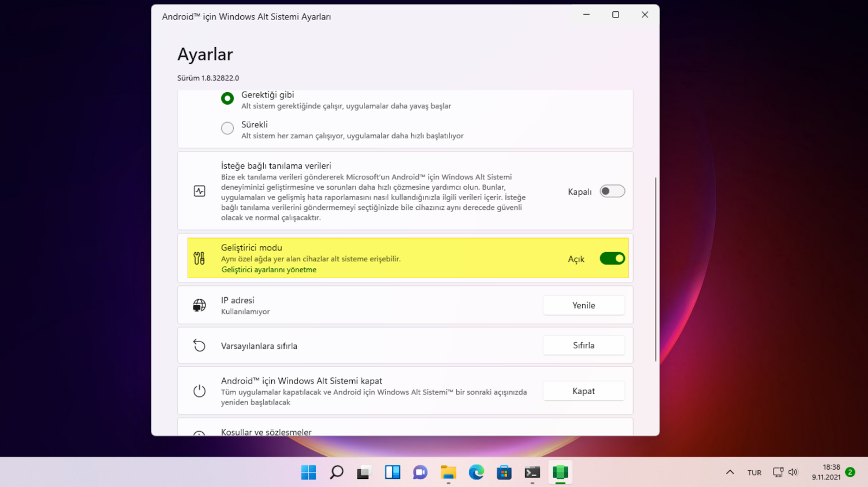Open the Widgets panel icon
Screen dimensions: 868x487
point(392,472)
